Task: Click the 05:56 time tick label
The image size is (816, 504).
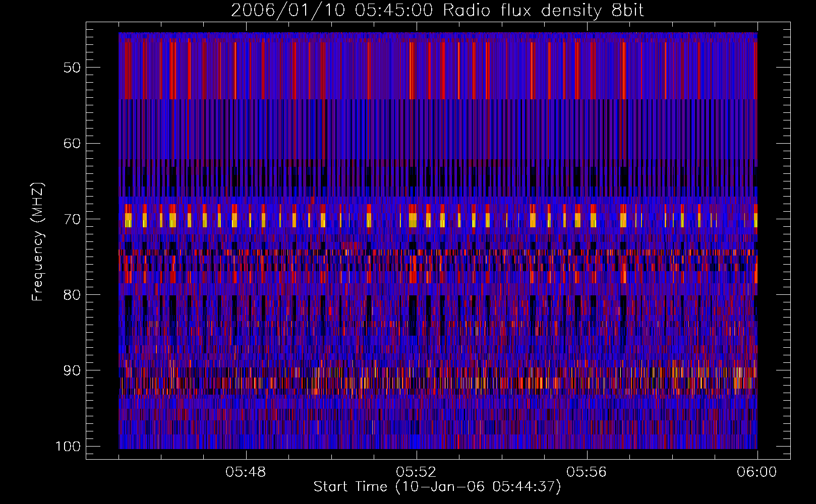Action: (x=587, y=472)
